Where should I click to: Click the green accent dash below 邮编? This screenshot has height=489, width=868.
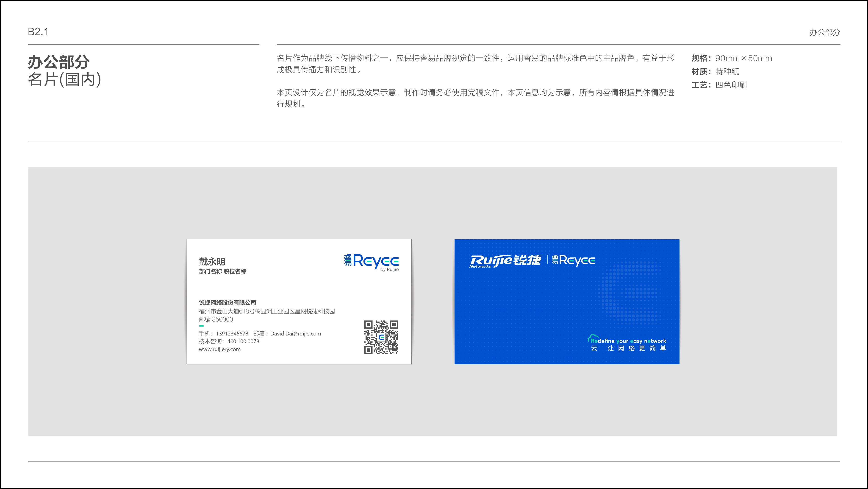pos(201,326)
